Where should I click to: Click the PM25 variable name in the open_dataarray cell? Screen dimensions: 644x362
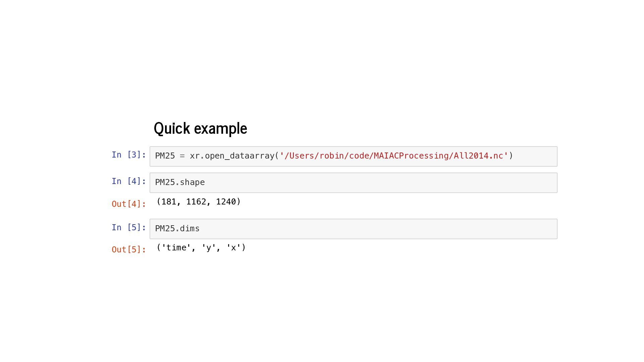[x=165, y=156]
